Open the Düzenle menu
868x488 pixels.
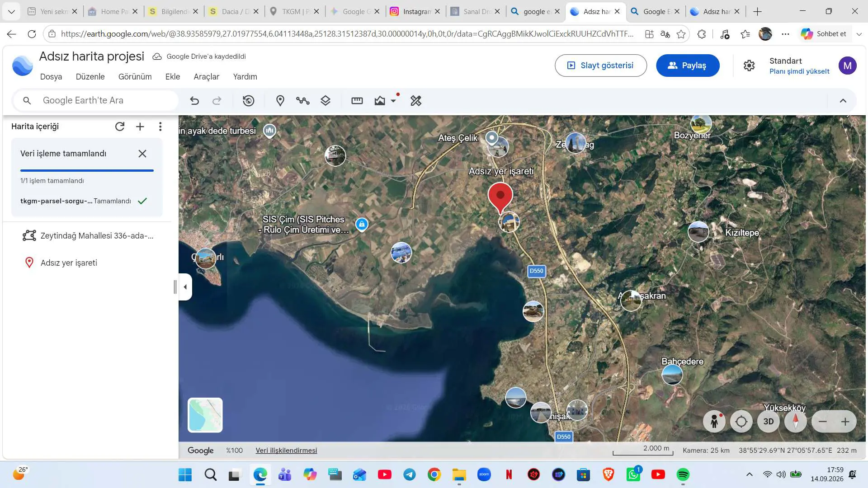pos(90,77)
